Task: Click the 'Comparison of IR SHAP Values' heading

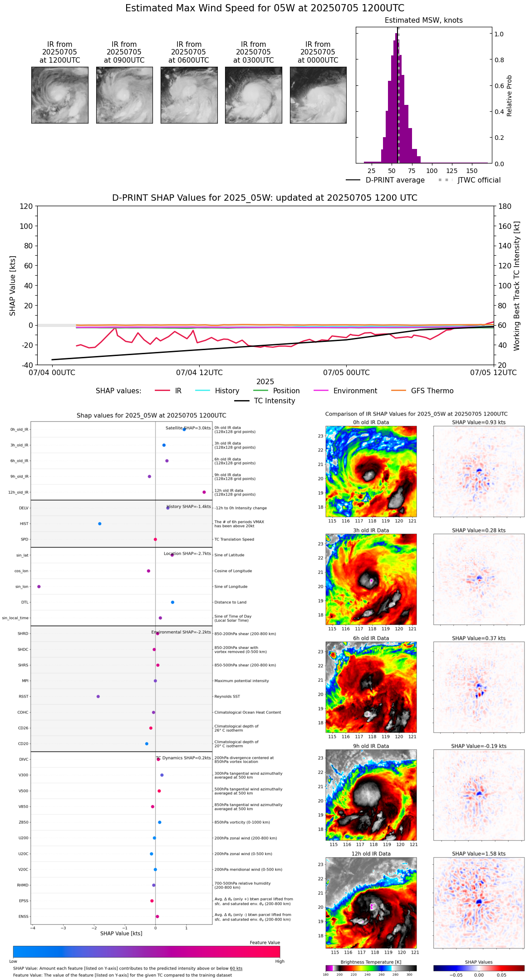Action: (417, 414)
